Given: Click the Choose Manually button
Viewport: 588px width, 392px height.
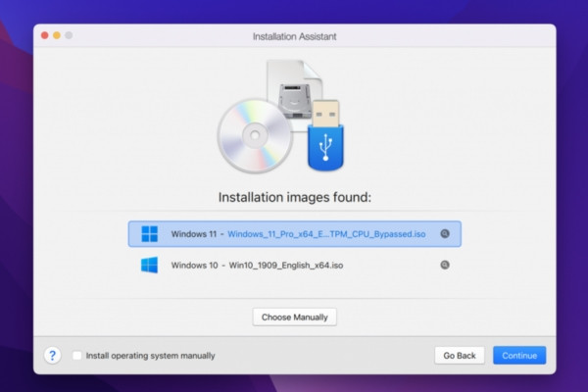Looking at the screenshot, I should pyautogui.click(x=294, y=317).
